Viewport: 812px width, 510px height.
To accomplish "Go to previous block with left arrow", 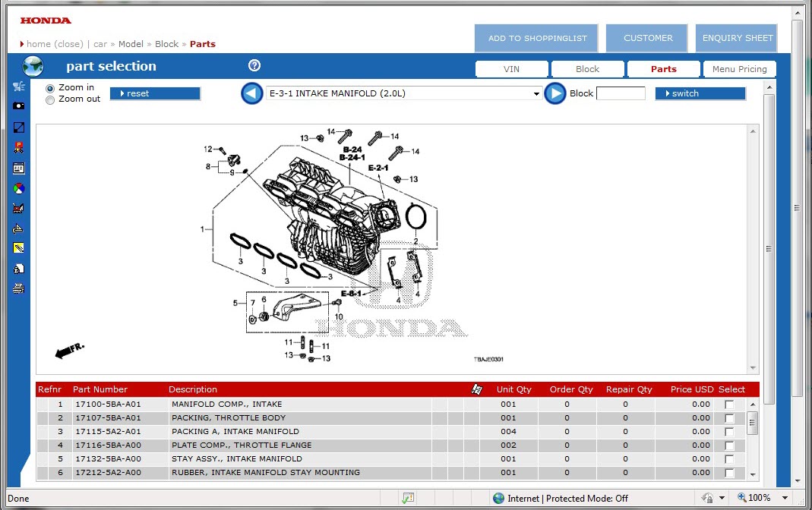I will [252, 93].
